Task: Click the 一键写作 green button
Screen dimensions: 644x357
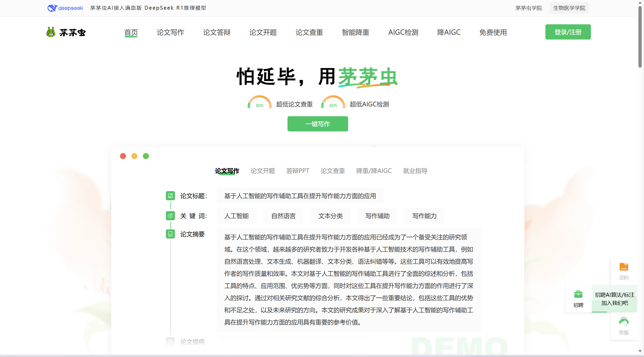Action: coord(318,124)
